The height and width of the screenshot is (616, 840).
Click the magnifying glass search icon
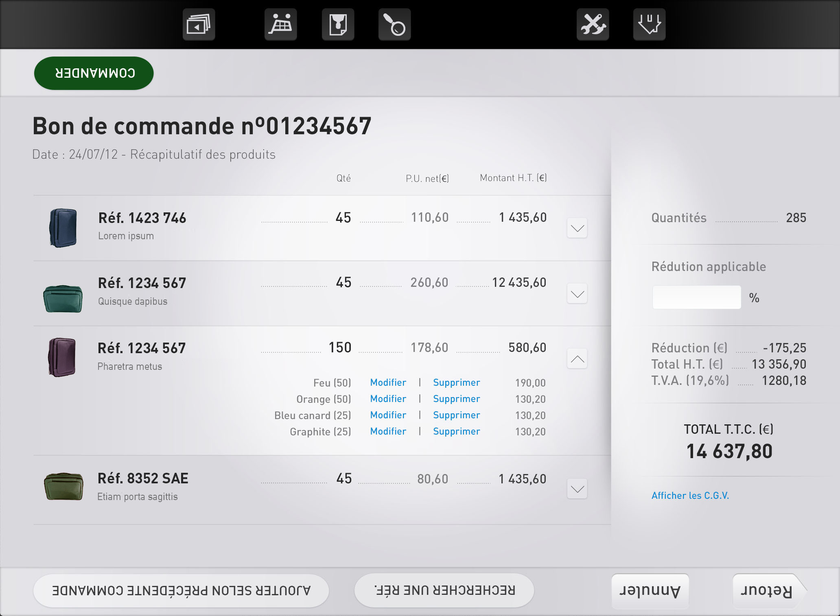(394, 24)
